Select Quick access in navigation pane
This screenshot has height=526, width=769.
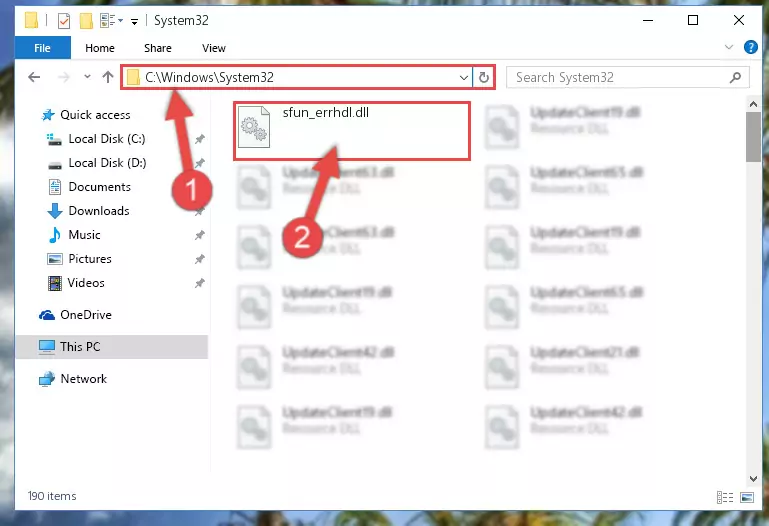[x=95, y=115]
